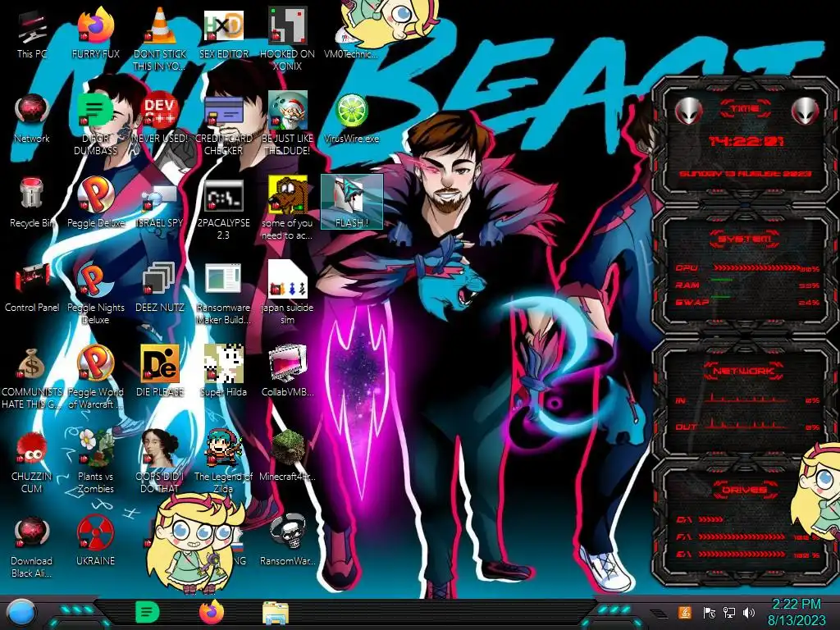Open the VirusWire.exe lime icon
840x630 pixels.
(351, 118)
